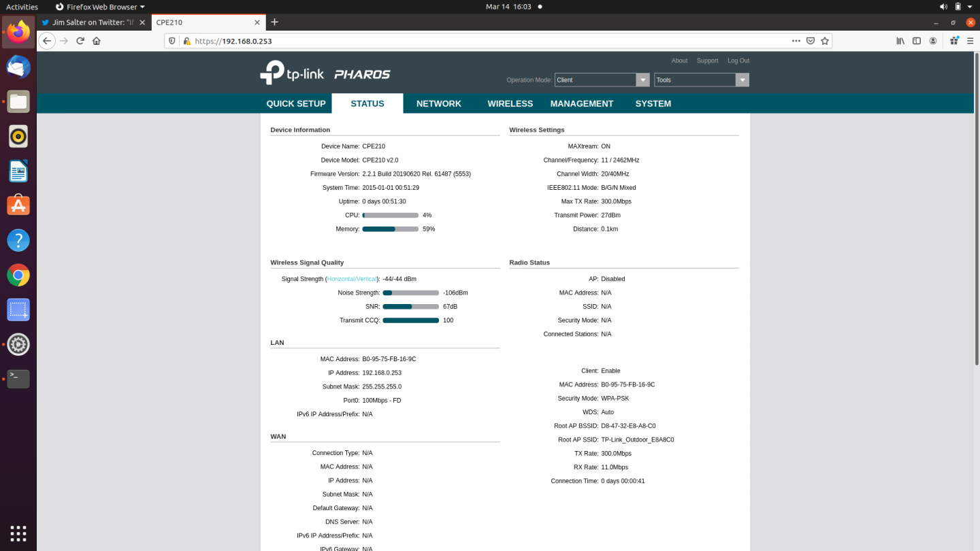The height and width of the screenshot is (551, 980).
Task: Switch to the NETWORK tab
Action: tap(438, 103)
